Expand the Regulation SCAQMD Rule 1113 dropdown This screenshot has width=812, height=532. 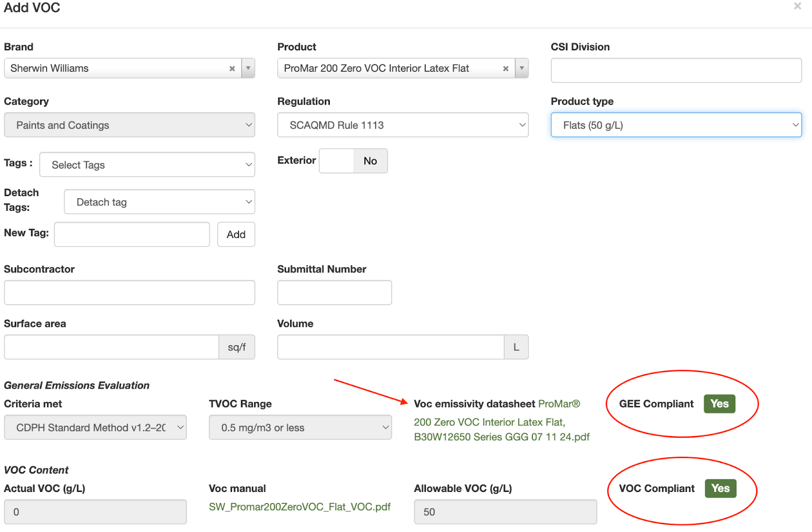[x=402, y=125]
